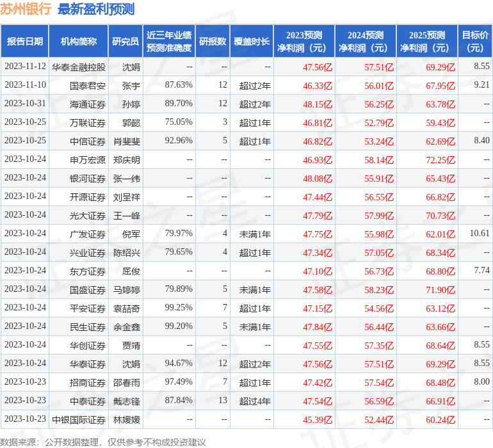Select the 机构简称 column header
The image size is (493, 448).
79,41
